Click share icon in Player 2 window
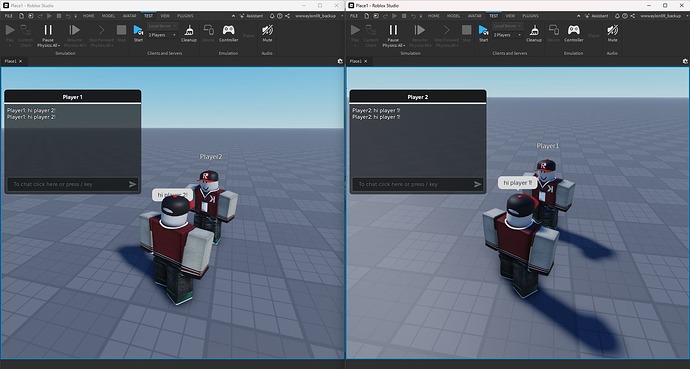 tap(632, 16)
